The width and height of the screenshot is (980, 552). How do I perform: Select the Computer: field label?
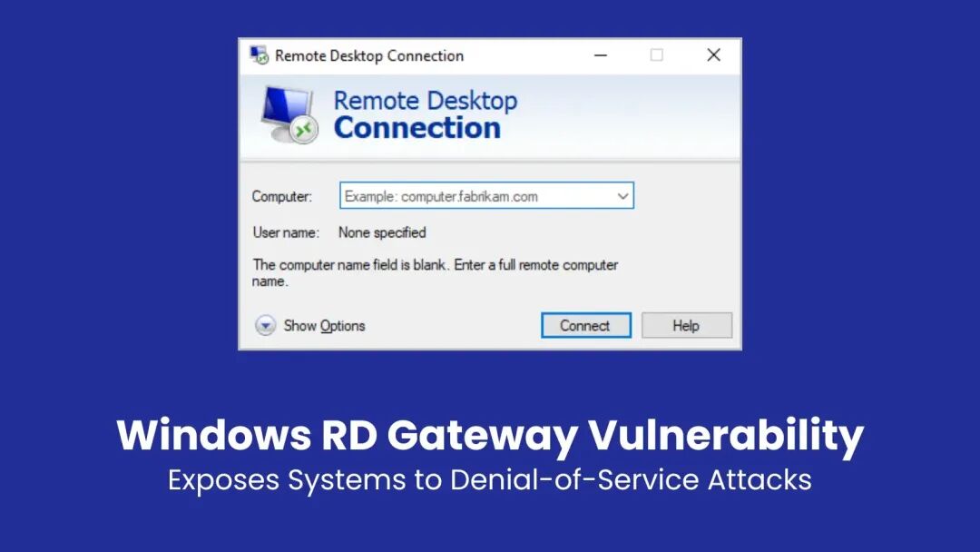tap(282, 196)
